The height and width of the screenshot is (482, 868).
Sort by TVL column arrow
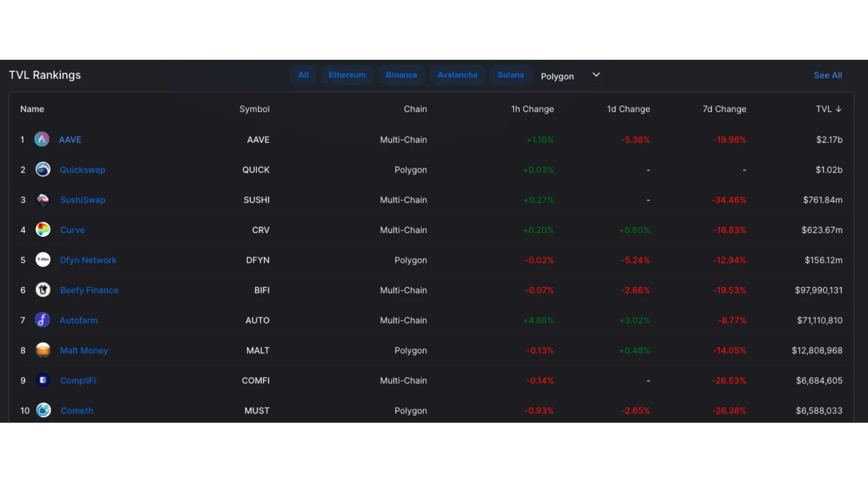(x=839, y=109)
